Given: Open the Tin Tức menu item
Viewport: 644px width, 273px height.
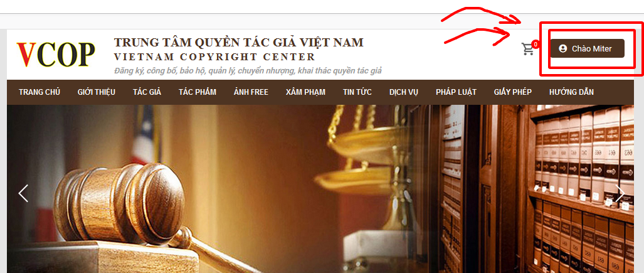Looking at the screenshot, I should (x=357, y=92).
